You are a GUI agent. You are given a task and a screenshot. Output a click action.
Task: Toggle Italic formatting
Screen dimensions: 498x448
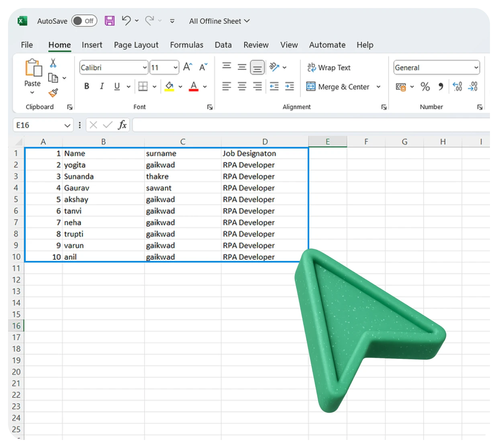tap(102, 86)
